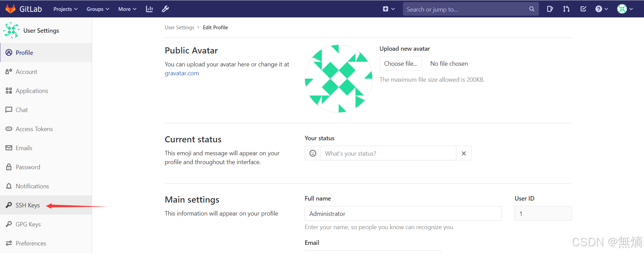Go to Applications in sidebar
This screenshot has width=644, height=253.
click(46, 91)
